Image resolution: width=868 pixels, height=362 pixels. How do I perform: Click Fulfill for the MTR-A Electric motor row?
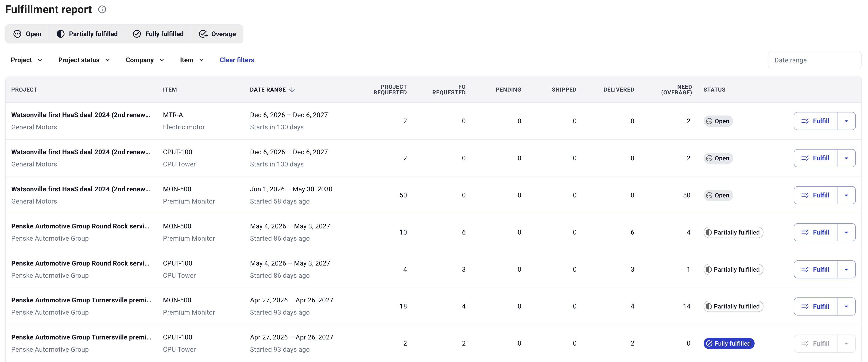815,121
